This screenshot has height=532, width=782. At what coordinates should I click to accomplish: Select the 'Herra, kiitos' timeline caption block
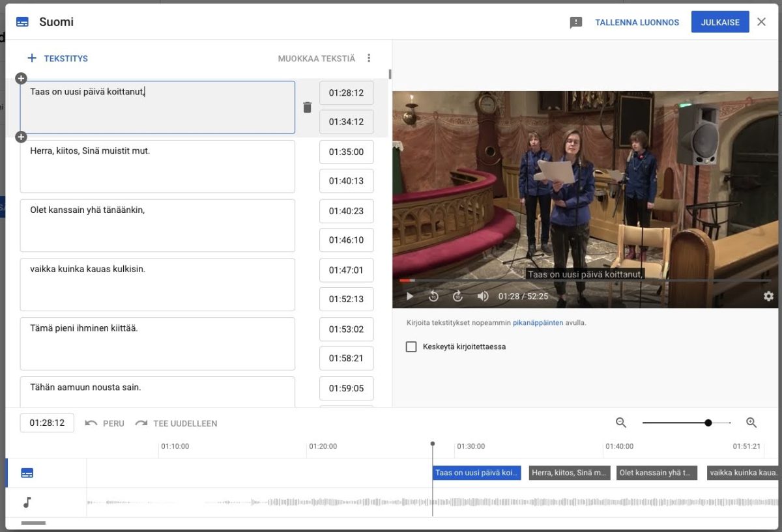(x=570, y=473)
